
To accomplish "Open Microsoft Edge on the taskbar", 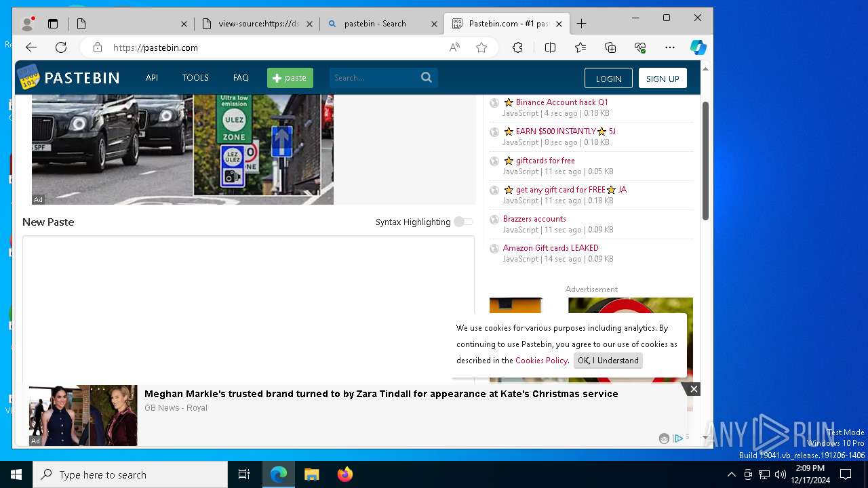I will [279, 474].
